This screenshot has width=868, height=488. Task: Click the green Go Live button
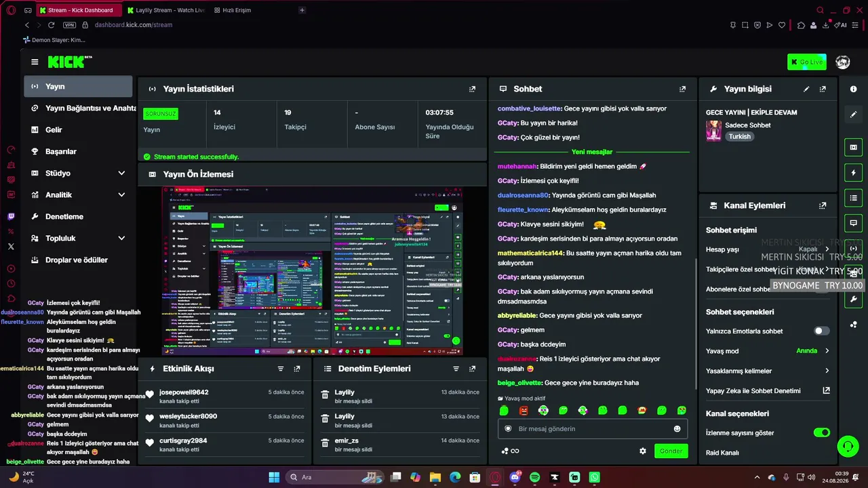click(x=807, y=62)
